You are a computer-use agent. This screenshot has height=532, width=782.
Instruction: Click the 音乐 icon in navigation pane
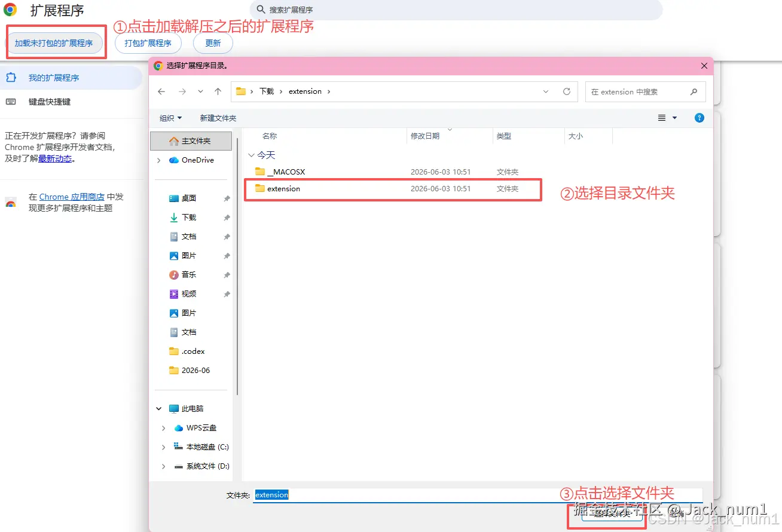[x=174, y=275]
